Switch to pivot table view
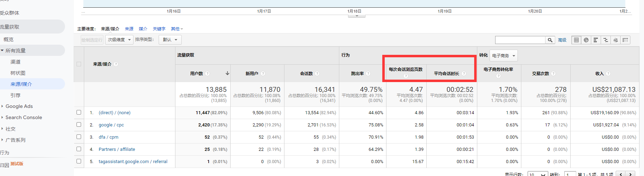Screen dimensions: 644x176 (625, 40)
